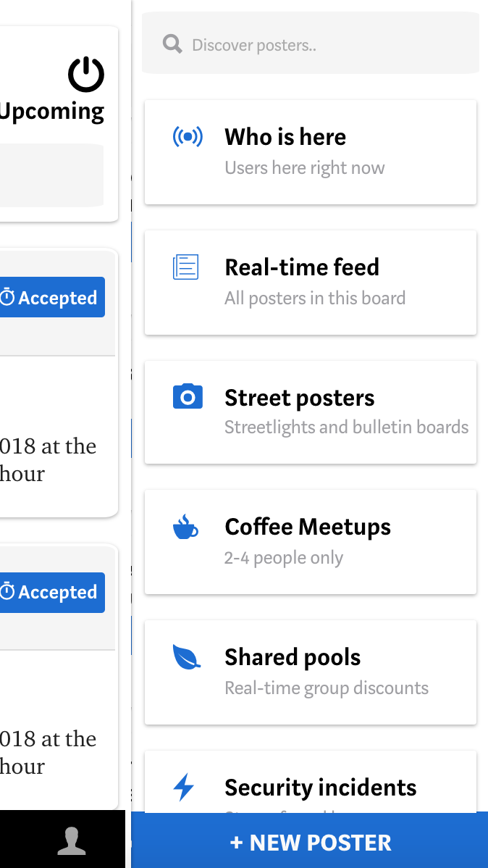Click the Upcoming heading
The height and width of the screenshot is (868, 488).
pos(51,112)
